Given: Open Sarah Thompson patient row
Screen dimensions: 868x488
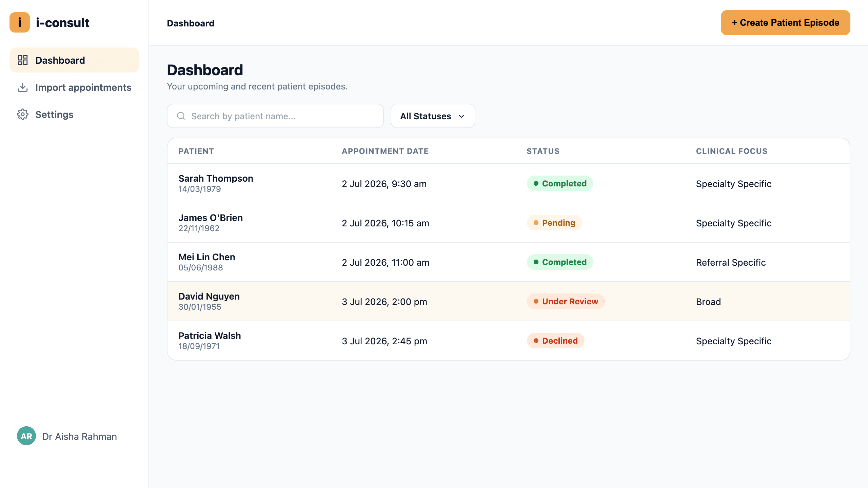Looking at the screenshot, I should point(509,183).
